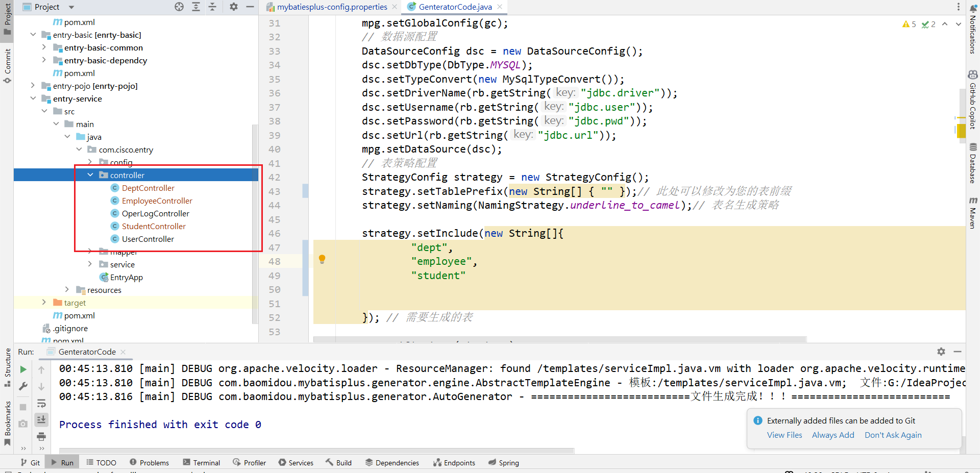
Task: Select the DeptController class in the tree
Action: tap(148, 188)
